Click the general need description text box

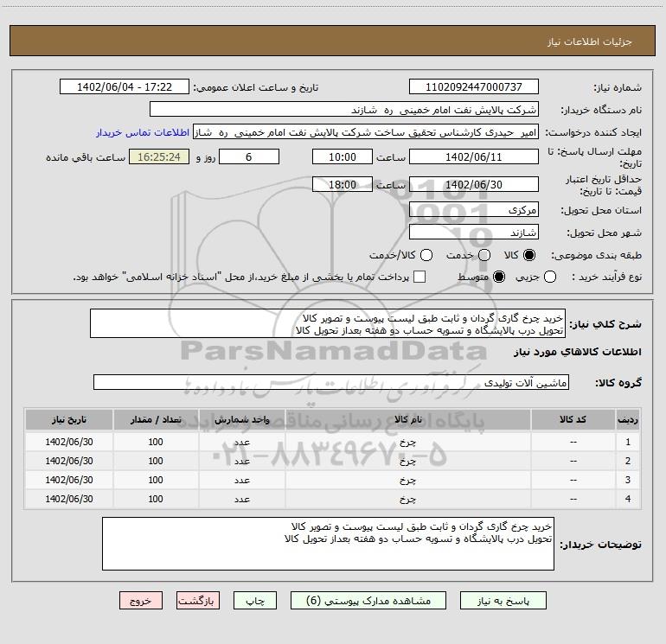pyautogui.click(x=328, y=323)
